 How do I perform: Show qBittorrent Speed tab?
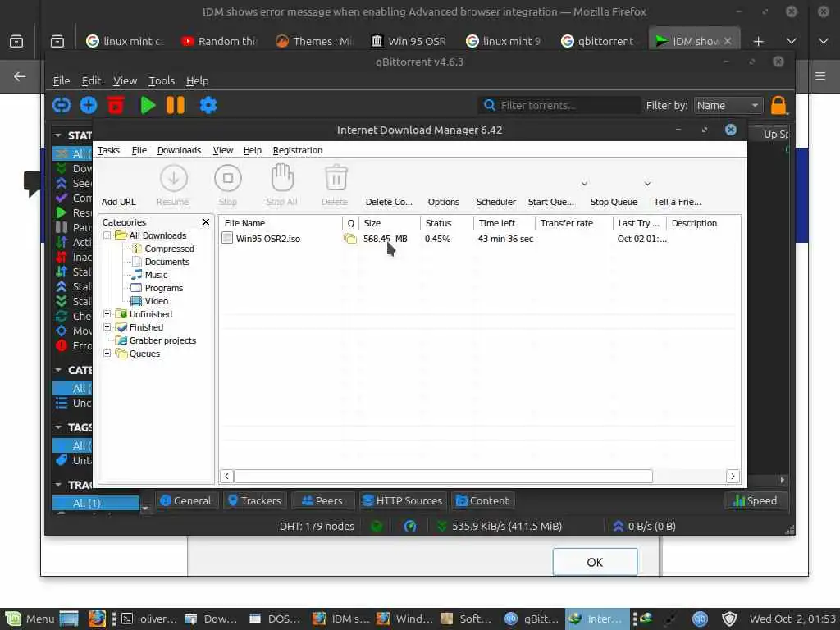756,500
